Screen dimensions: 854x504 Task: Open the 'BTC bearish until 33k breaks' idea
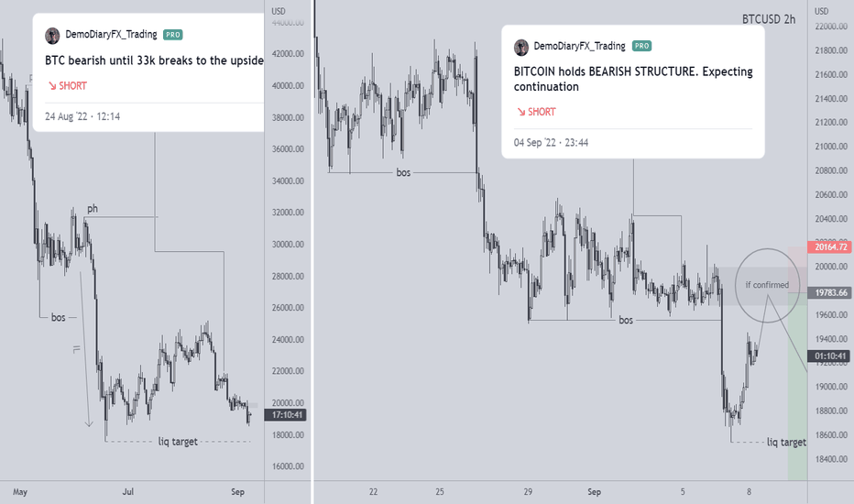pos(154,60)
